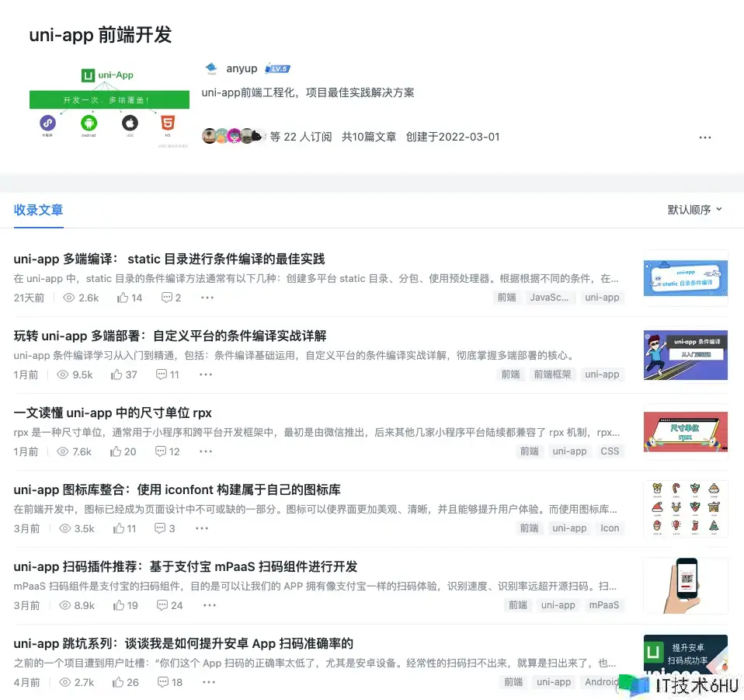Click the JavaSc... tag

coord(549,298)
